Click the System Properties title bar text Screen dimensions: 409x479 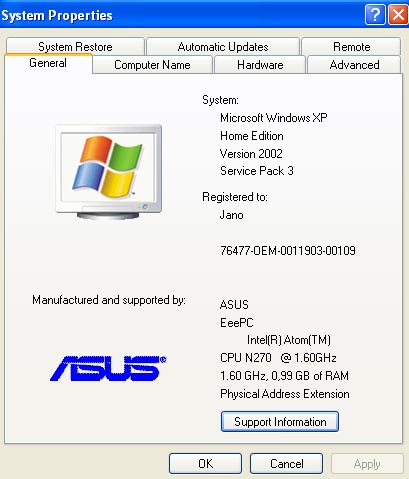pos(57,16)
